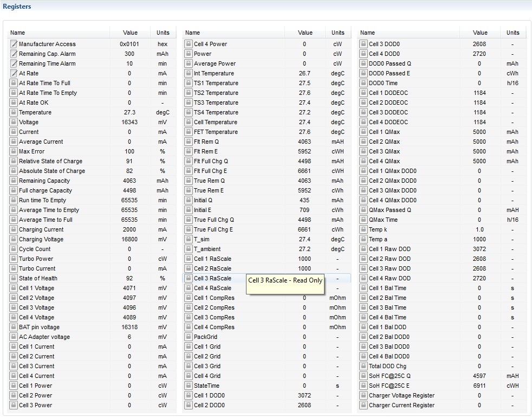
Task: Select the Remaining Time Alarm value 10
Action: click(129, 63)
